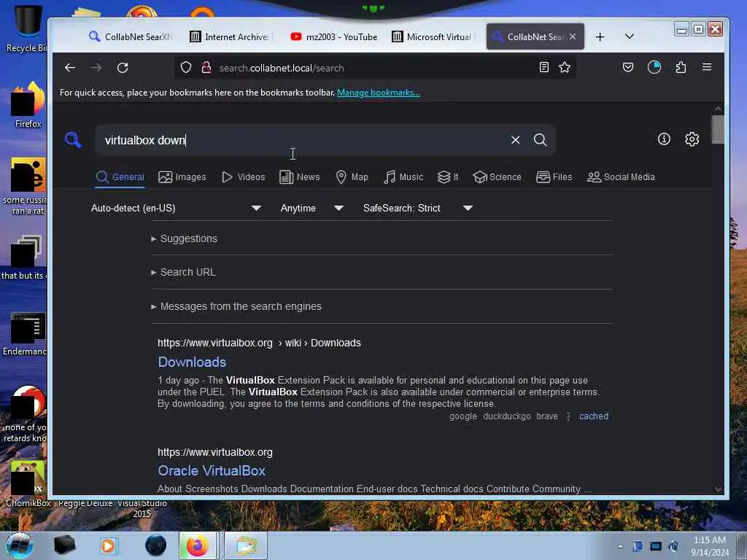Switch to the first CollabNet SearXNG tab

(130, 36)
